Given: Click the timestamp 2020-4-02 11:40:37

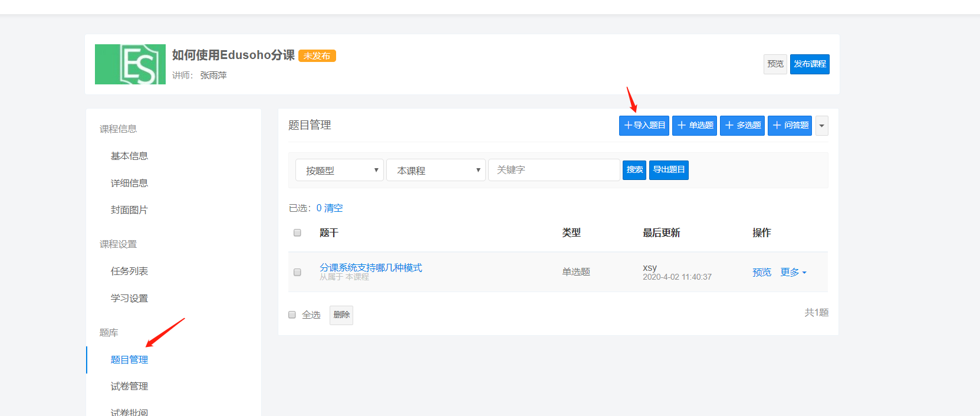Looking at the screenshot, I should tap(677, 277).
